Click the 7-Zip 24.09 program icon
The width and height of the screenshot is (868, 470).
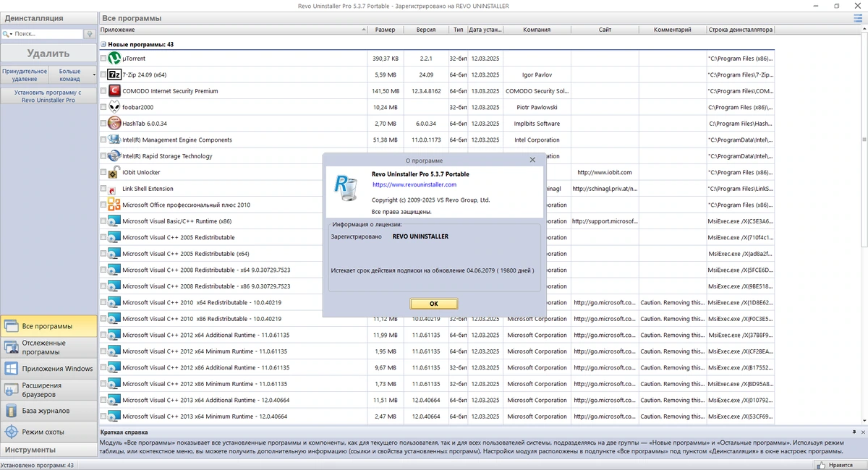pyautogui.click(x=114, y=74)
